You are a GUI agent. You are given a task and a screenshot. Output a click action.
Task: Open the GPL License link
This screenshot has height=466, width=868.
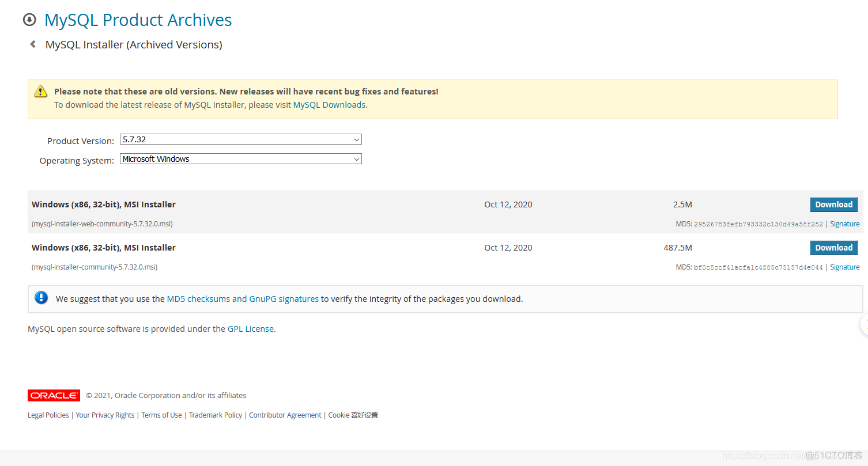point(251,329)
